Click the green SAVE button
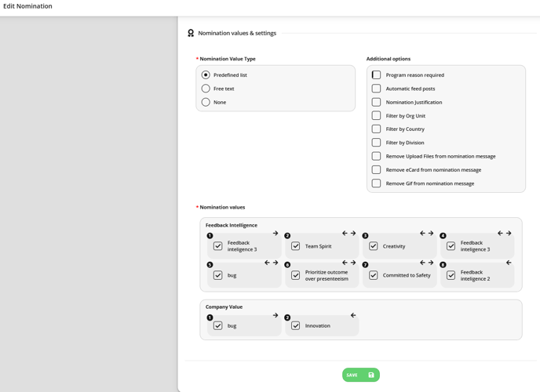Viewport: 540px width, 392px height. point(361,375)
